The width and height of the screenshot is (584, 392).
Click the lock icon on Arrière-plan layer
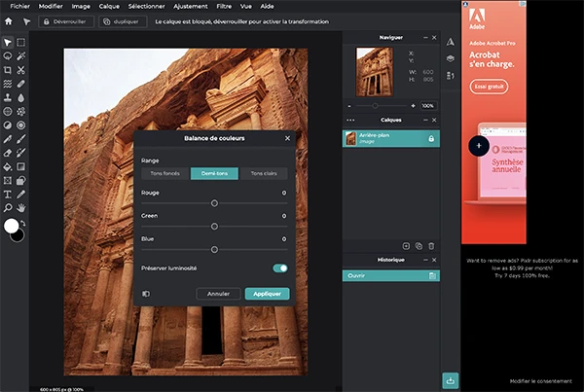(x=431, y=139)
